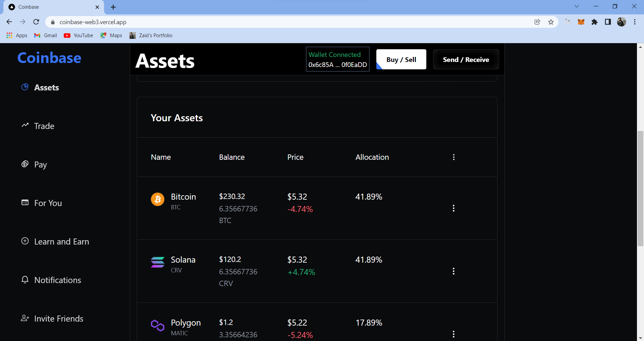View site information lock icon

[x=53, y=22]
